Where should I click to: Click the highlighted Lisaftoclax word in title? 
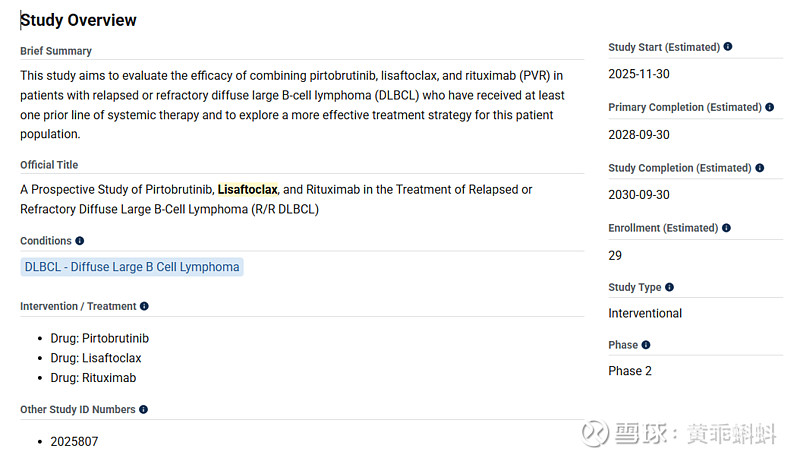coord(247,189)
